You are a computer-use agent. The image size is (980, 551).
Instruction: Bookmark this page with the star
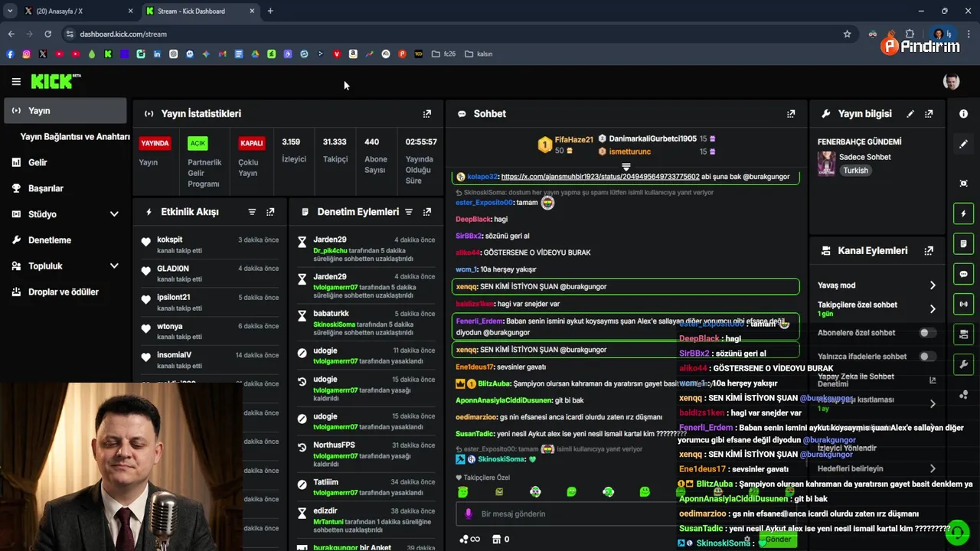pos(847,34)
